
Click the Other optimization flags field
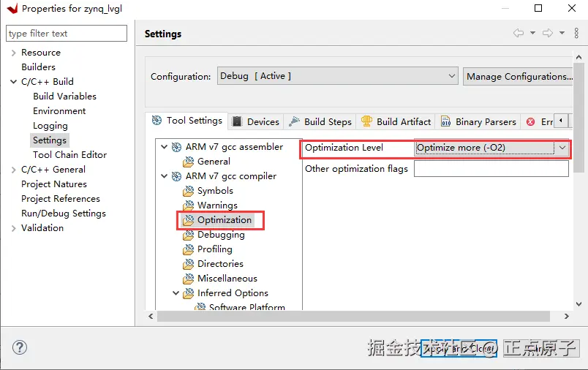[491, 169]
